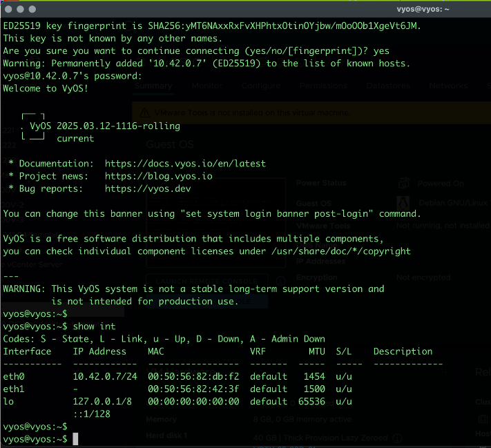Click the "MTU" column header

pos(317,351)
